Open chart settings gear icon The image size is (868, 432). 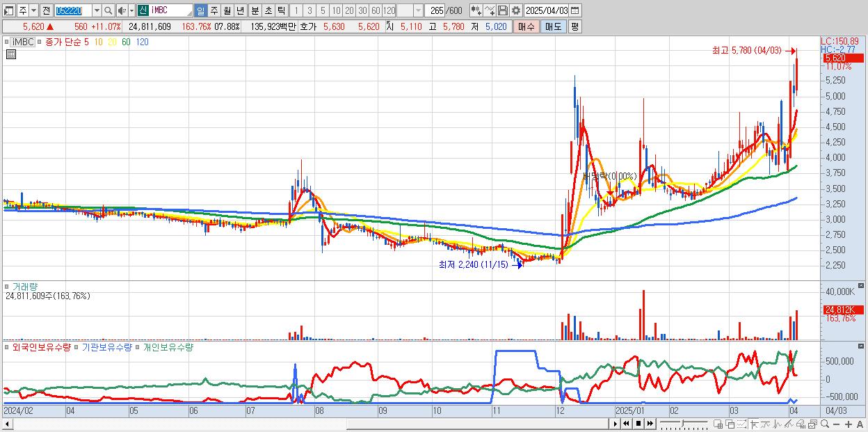[x=516, y=10]
